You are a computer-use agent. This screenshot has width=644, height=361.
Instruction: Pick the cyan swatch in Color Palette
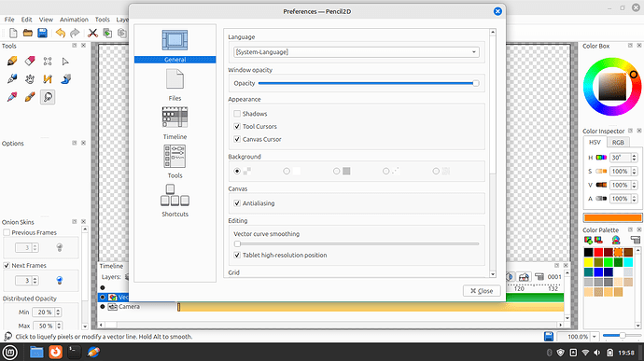(628, 262)
